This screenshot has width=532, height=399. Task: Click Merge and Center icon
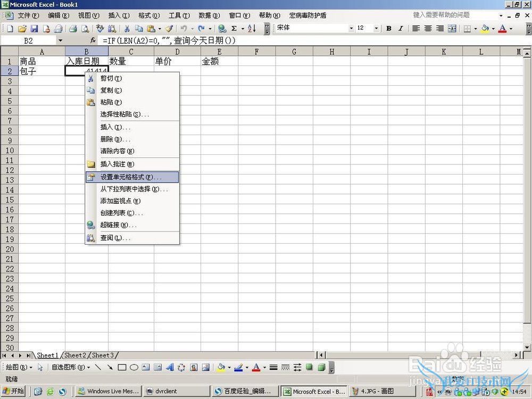point(452,29)
